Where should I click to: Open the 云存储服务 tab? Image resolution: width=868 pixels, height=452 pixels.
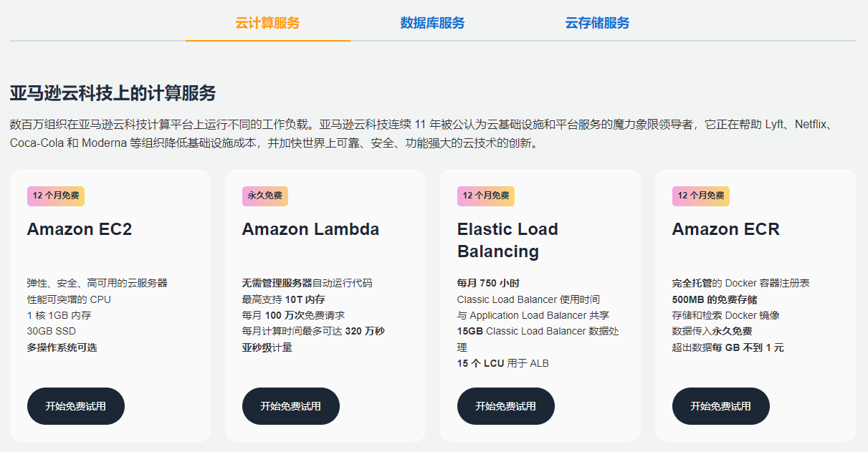[x=596, y=23]
